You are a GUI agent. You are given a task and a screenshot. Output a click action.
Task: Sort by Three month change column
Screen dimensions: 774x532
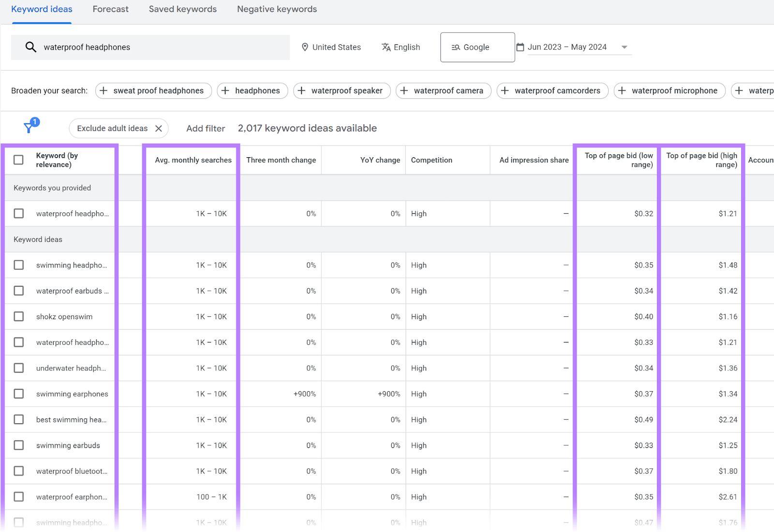[x=281, y=160]
